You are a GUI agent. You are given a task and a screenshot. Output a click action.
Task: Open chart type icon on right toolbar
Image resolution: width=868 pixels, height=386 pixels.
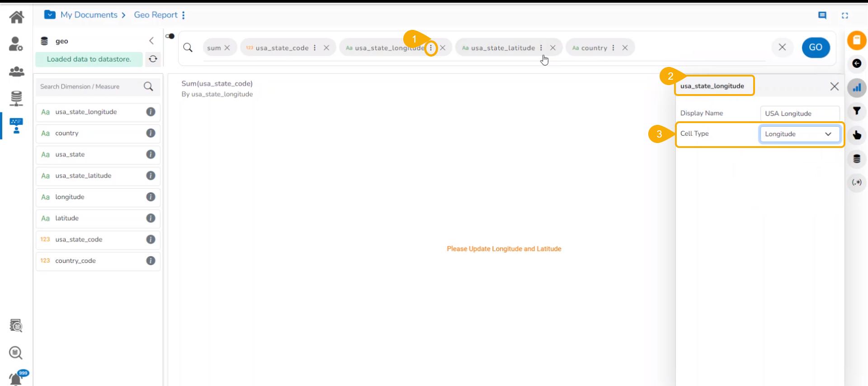(x=857, y=88)
